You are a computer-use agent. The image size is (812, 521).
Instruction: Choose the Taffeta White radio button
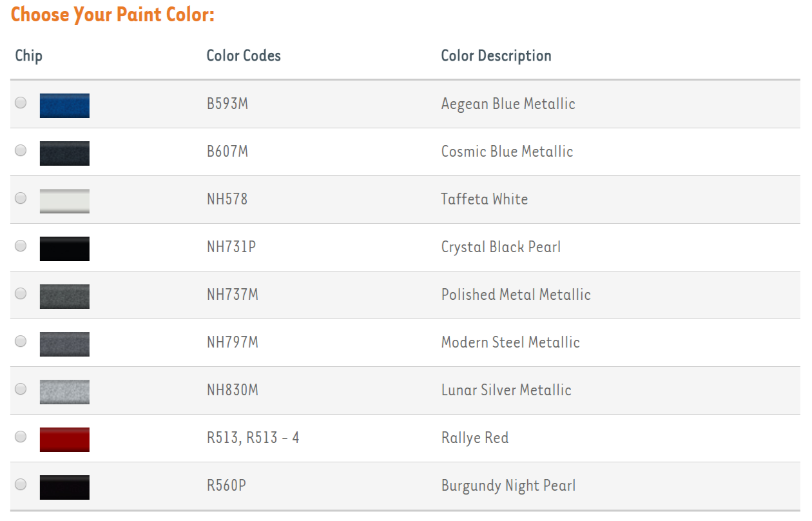click(21, 198)
